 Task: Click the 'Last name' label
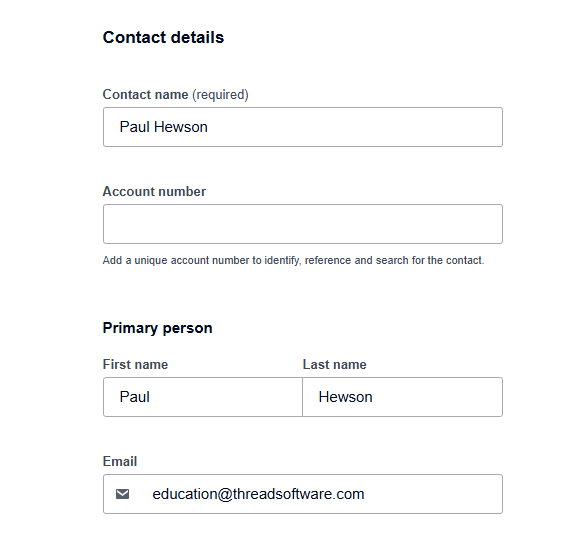[334, 364]
